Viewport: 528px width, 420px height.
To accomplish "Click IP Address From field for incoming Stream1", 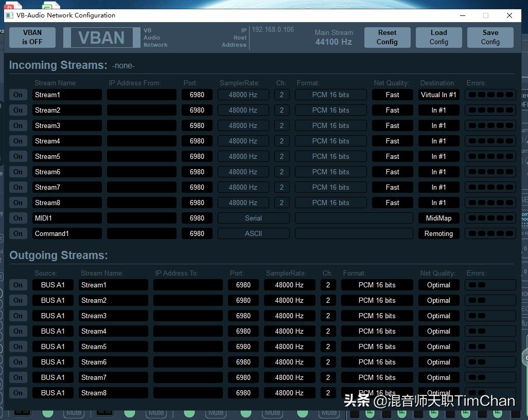I will (x=142, y=95).
